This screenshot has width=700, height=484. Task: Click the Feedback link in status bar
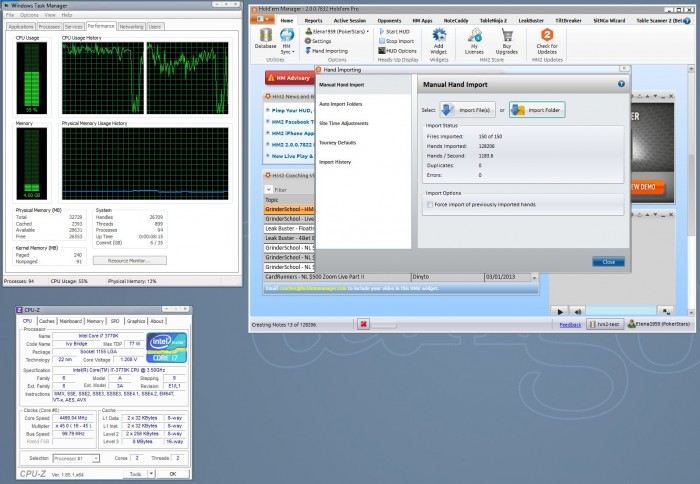coord(569,324)
